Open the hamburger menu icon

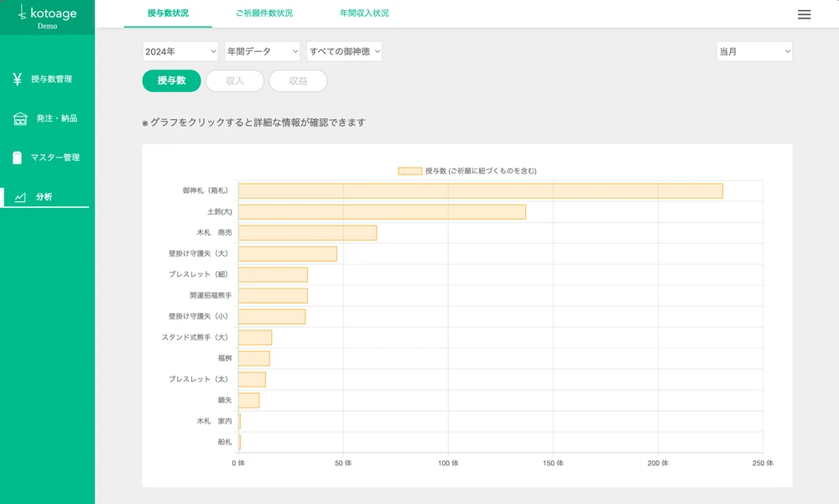click(804, 14)
